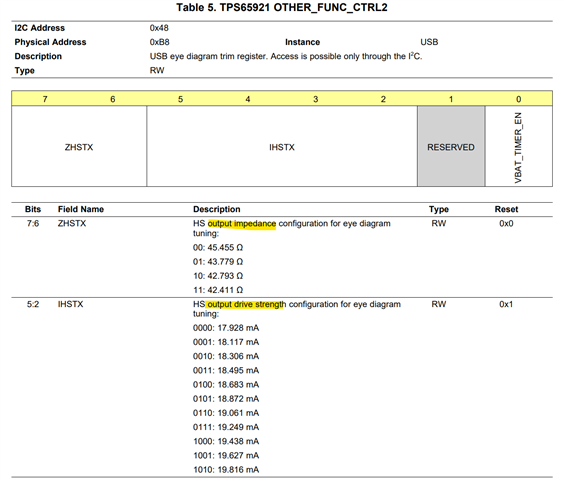Click the "Physical Address" label

pos(50,42)
